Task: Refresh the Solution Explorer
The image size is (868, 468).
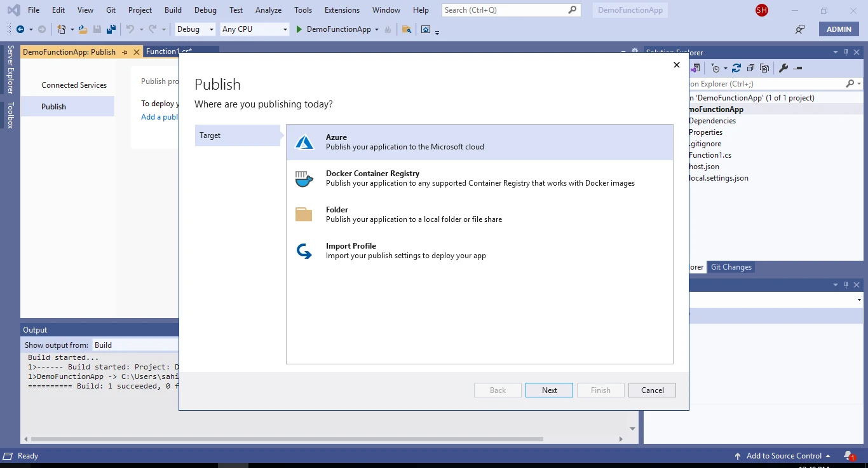Action: (736, 68)
